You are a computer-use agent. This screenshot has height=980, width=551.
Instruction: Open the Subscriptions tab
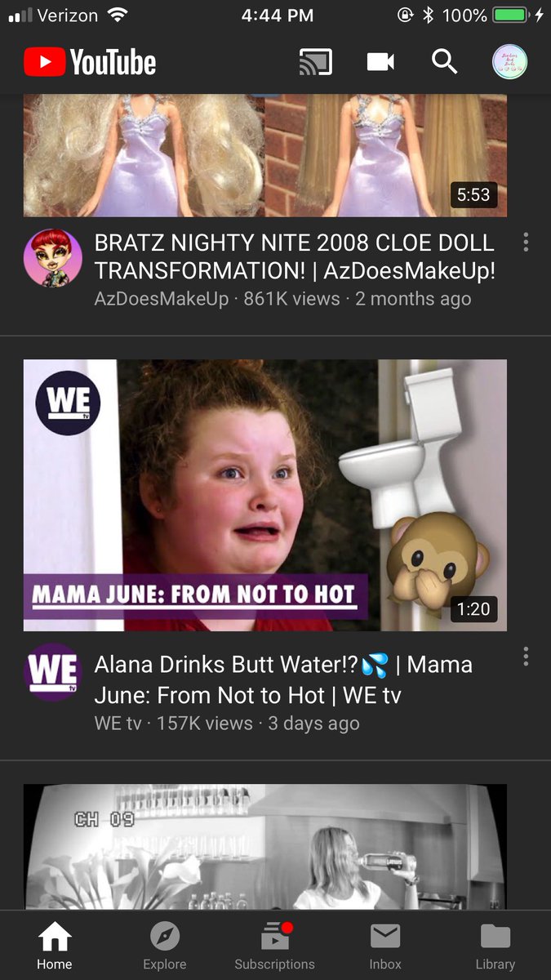pos(274,946)
